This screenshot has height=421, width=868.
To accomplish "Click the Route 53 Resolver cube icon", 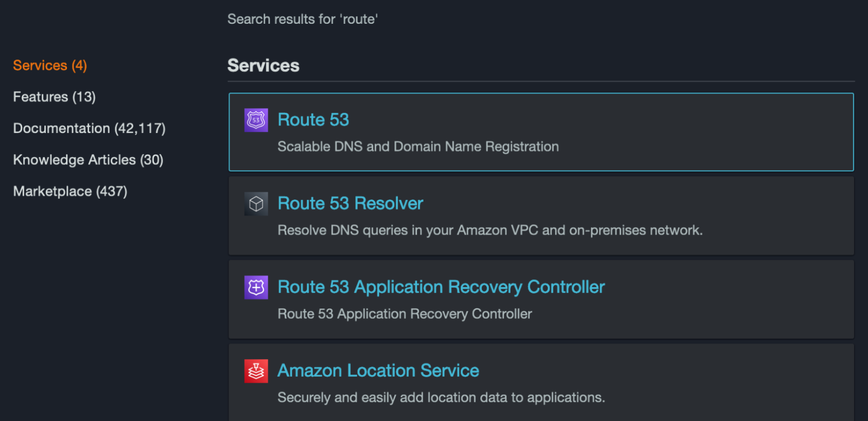I will point(256,203).
